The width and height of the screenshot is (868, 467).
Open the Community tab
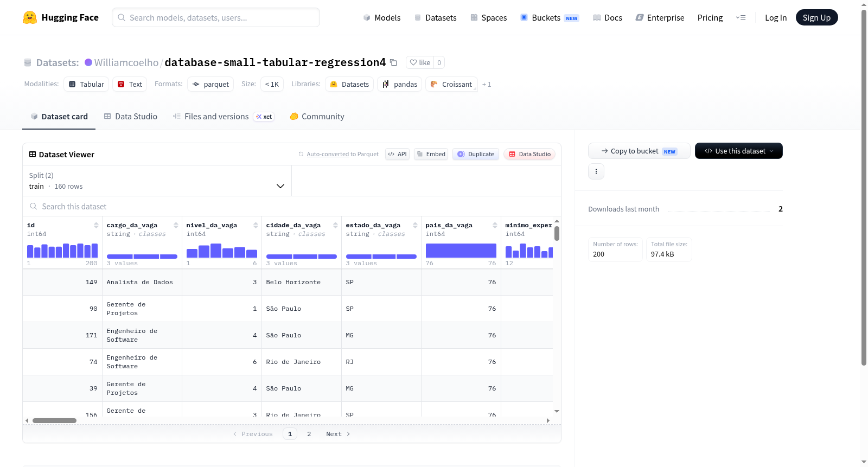317,117
